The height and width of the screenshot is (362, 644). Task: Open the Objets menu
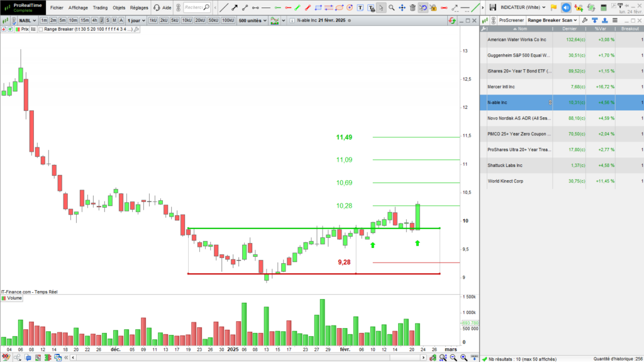coord(119,8)
